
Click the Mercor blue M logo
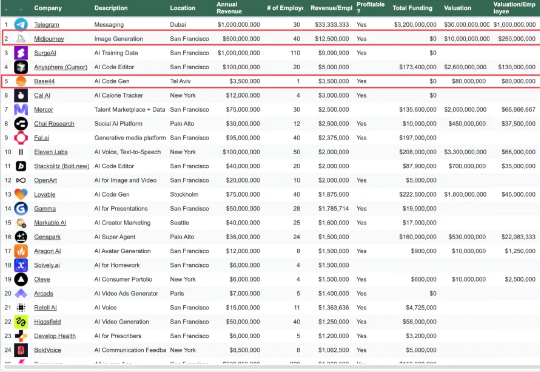21,110
